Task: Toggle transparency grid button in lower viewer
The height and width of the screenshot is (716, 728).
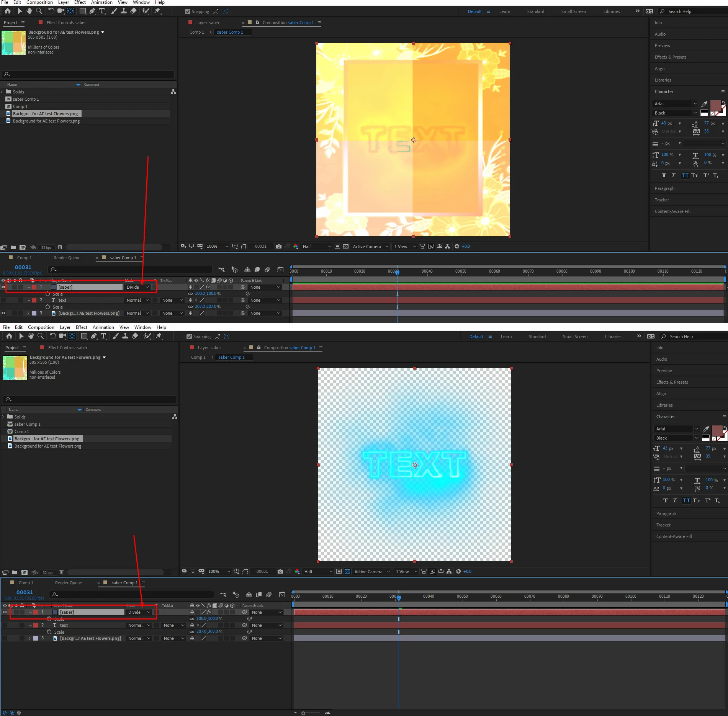Action: point(347,572)
